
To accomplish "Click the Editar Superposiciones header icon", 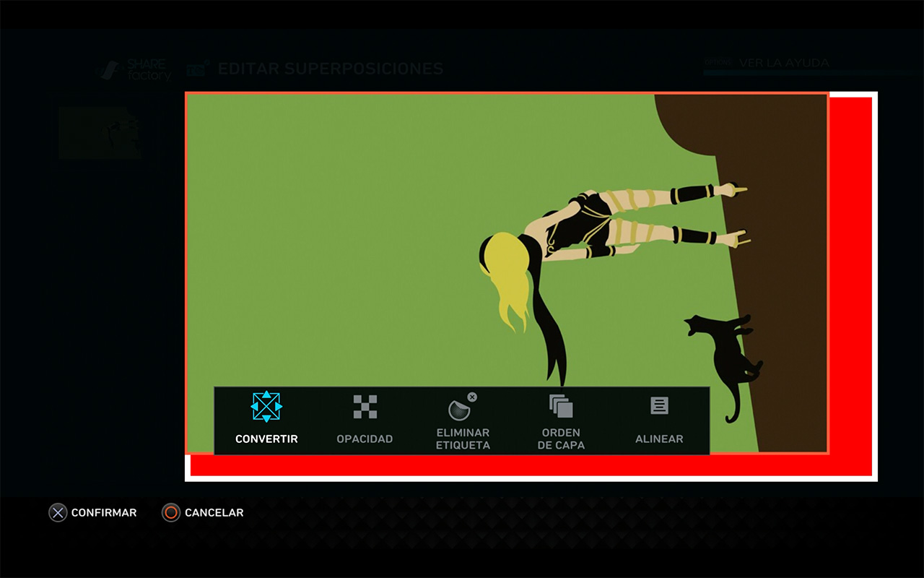I will (x=198, y=69).
